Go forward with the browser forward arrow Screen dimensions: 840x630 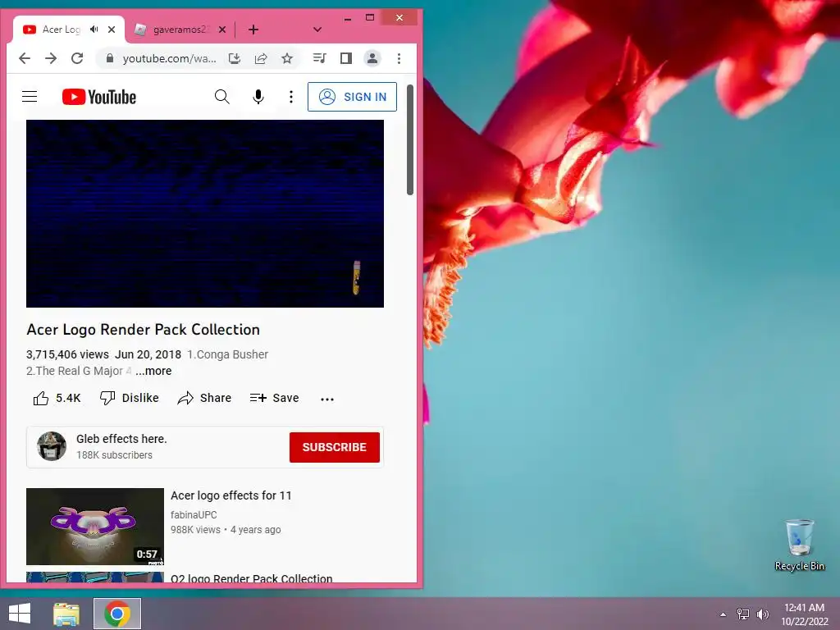pos(51,58)
